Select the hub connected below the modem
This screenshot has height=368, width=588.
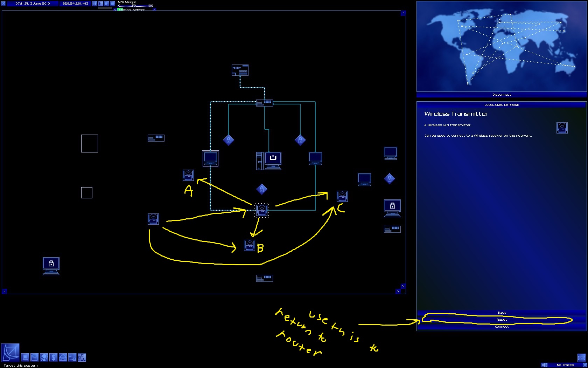(265, 103)
